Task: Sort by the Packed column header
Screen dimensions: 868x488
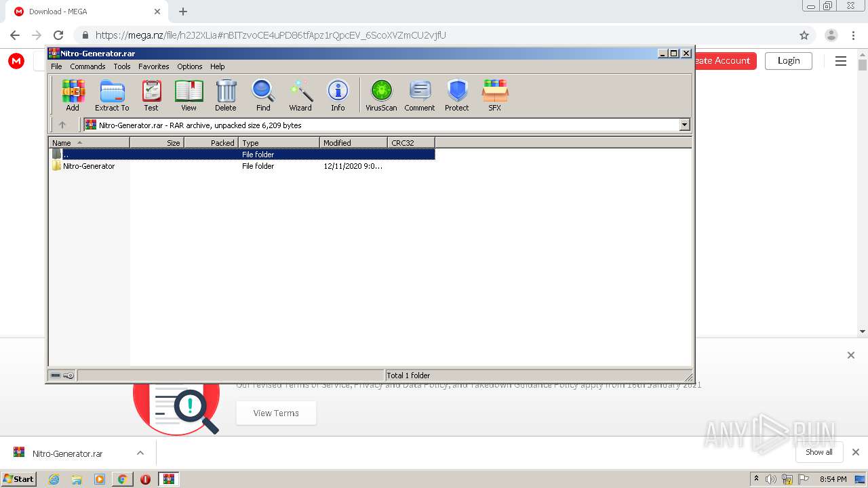Action: 211,142
